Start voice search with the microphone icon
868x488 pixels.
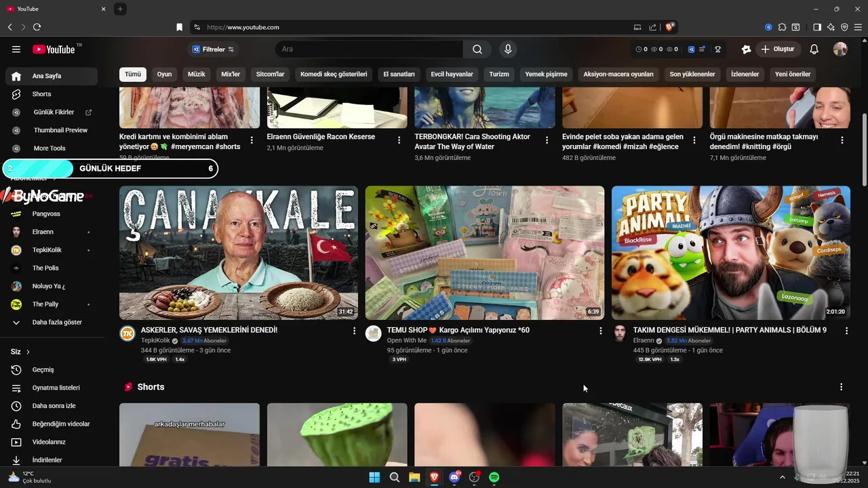(508, 49)
